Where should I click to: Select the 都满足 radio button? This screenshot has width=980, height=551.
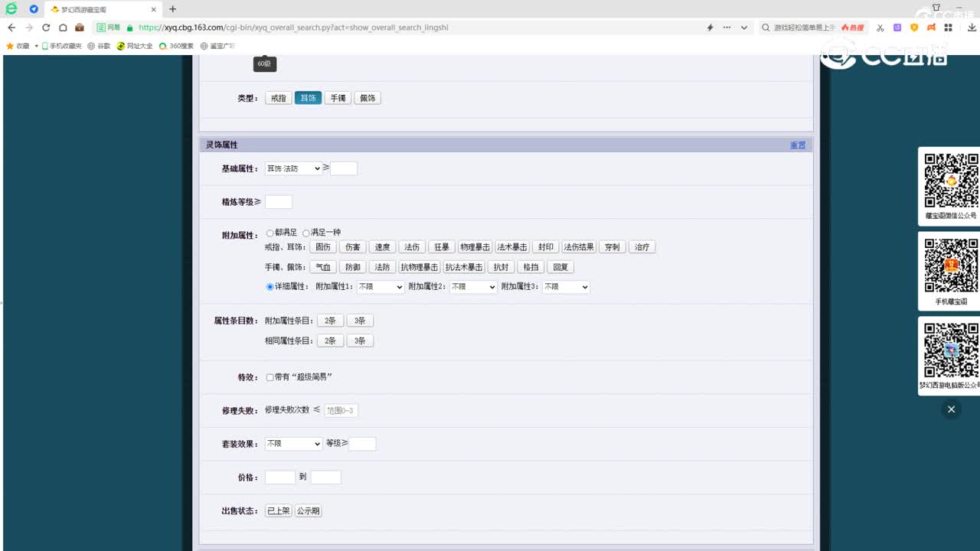[x=269, y=233]
